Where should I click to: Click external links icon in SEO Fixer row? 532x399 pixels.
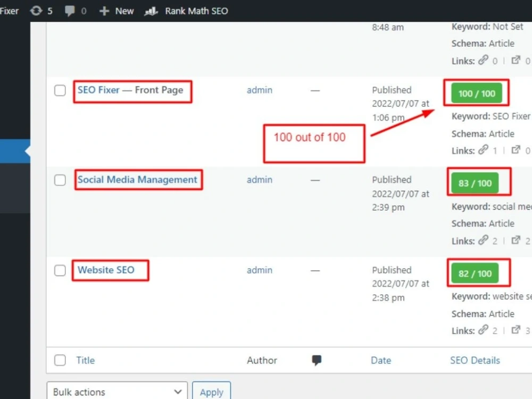coord(516,149)
